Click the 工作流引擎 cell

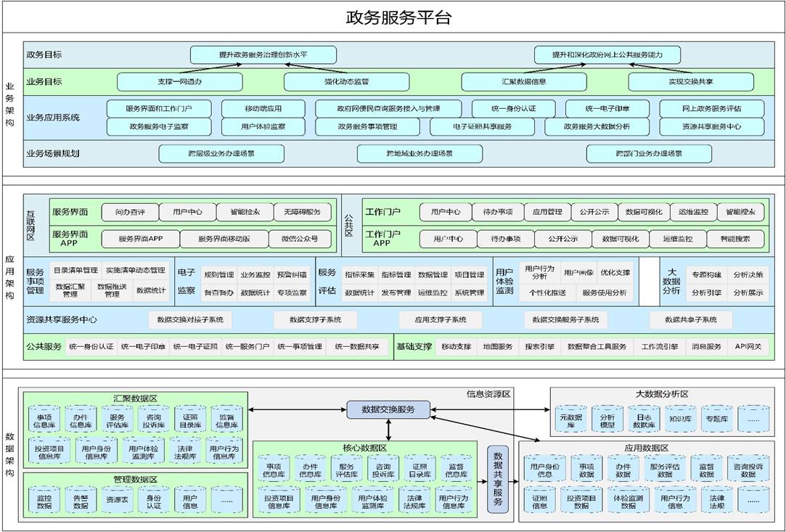click(x=660, y=346)
